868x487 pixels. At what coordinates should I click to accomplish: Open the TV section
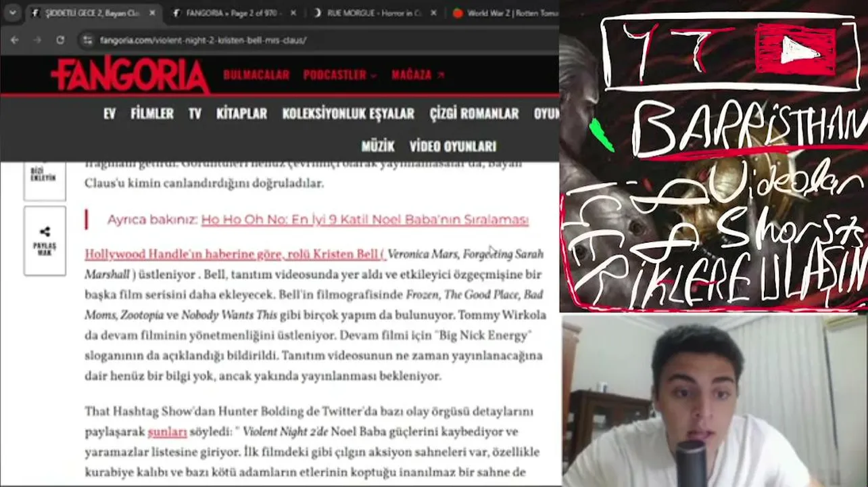click(x=195, y=114)
